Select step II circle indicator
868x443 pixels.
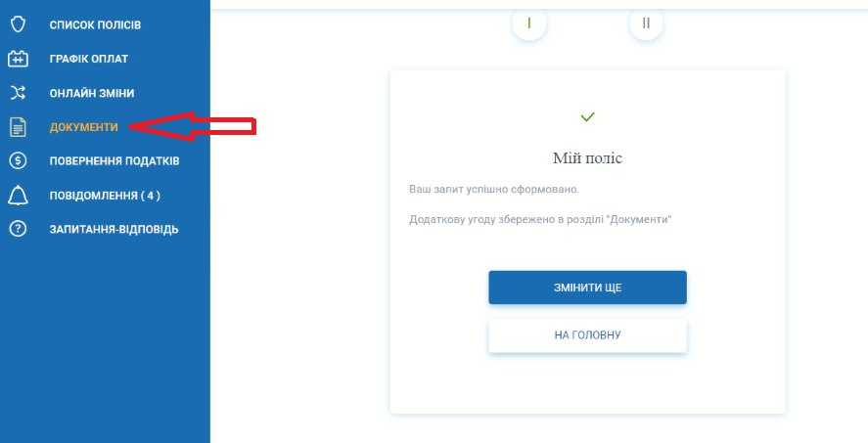point(646,23)
